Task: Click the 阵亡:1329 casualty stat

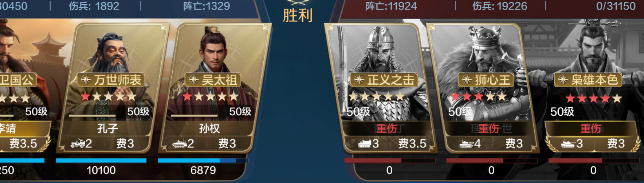Action: (x=207, y=6)
